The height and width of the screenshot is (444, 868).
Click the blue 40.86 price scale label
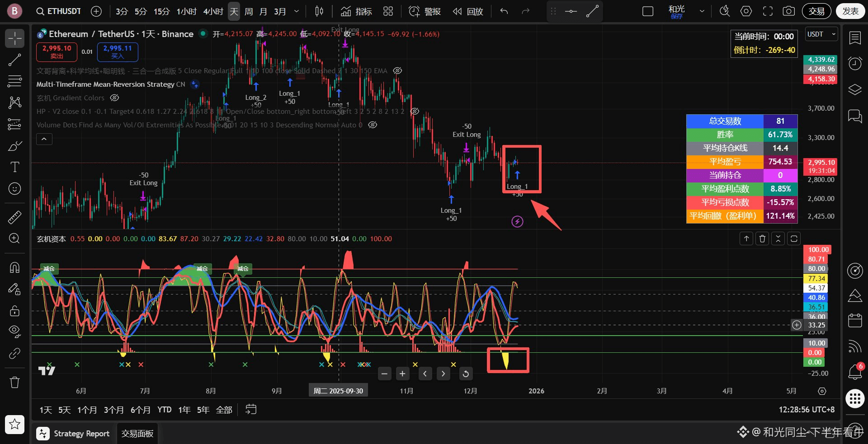click(x=816, y=298)
